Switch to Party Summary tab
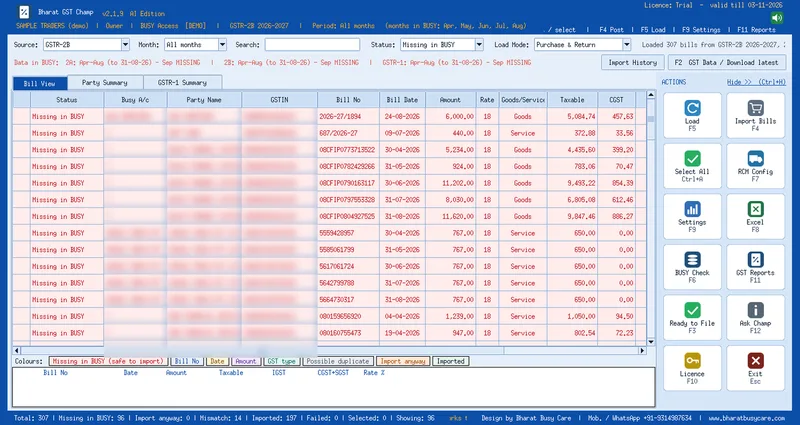Image resolution: width=800 pixels, height=425 pixels. [x=105, y=83]
